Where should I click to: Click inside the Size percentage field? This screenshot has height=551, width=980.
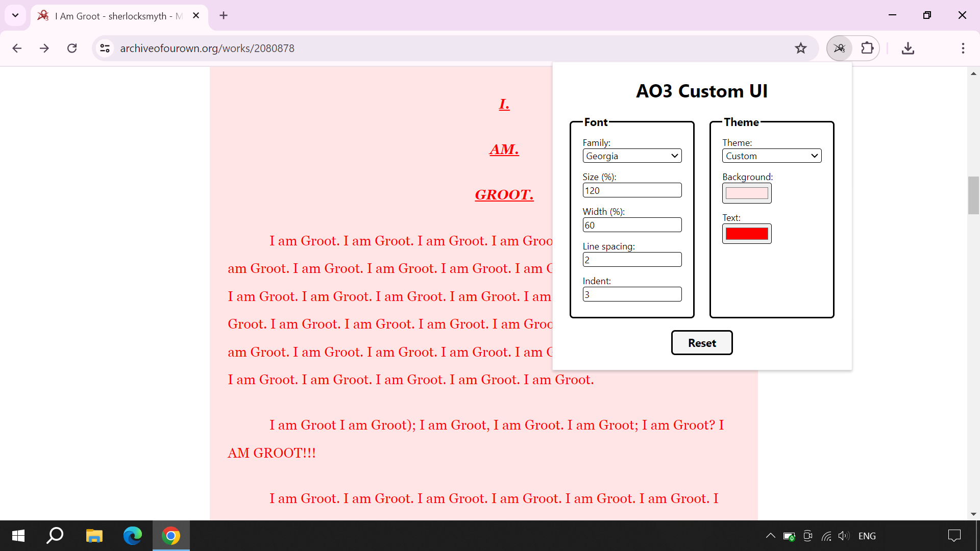coord(632,190)
